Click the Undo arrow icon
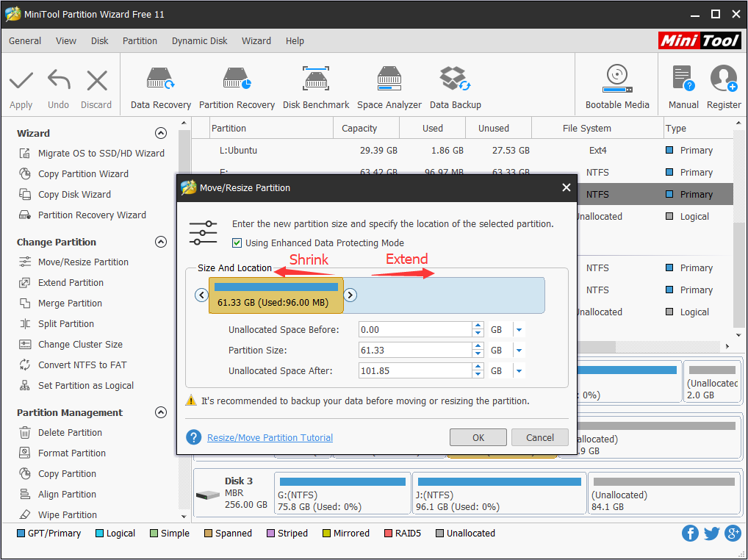 (x=59, y=80)
